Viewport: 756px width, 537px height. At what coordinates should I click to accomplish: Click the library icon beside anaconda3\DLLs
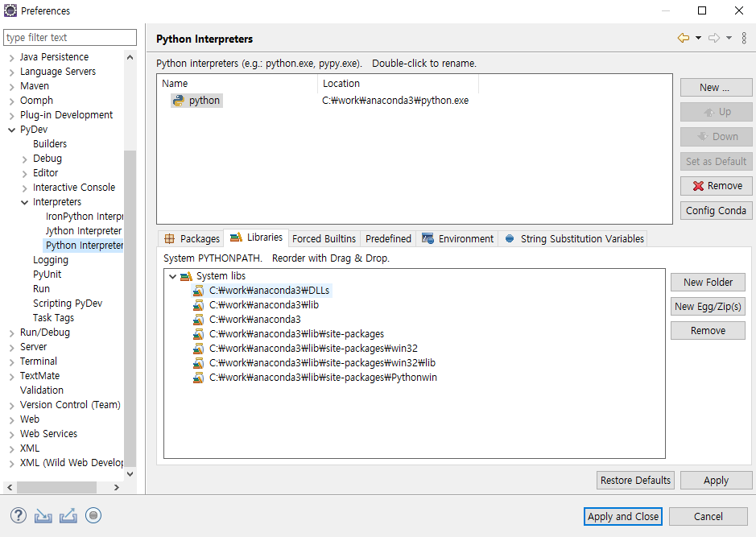198,290
